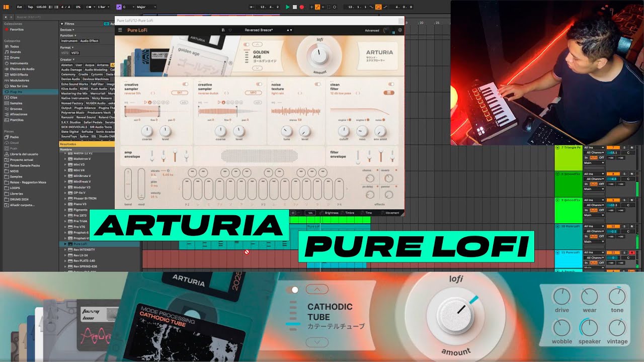
Task: Open the plugin settings gear icon
Action: (x=400, y=30)
